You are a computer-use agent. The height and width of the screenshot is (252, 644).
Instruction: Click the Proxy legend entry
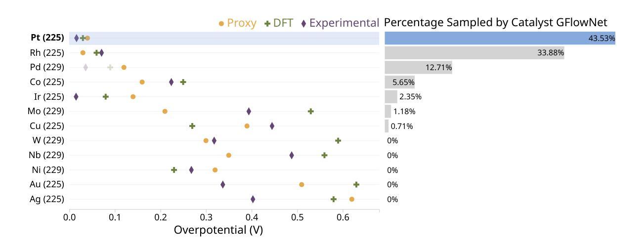click(x=238, y=23)
